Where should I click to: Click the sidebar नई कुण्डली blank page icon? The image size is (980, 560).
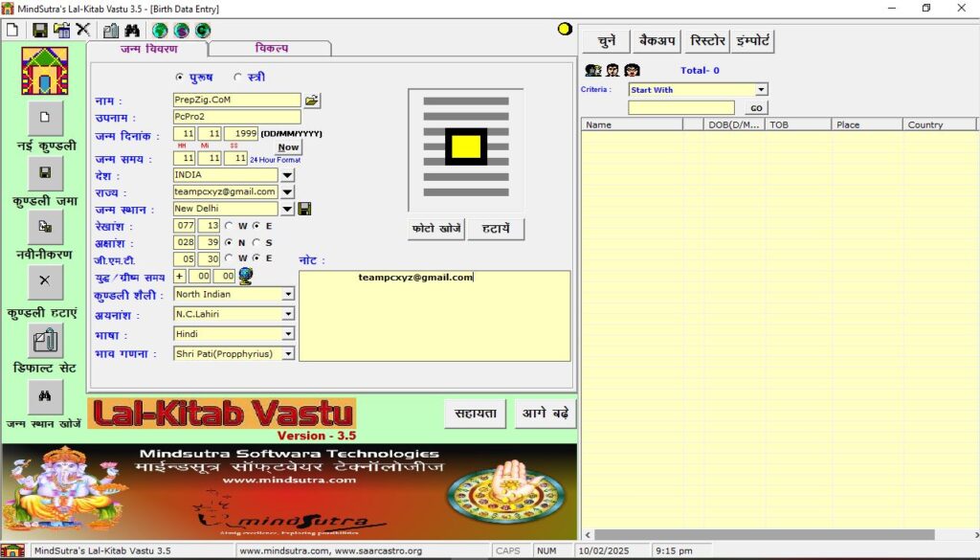pyautogui.click(x=45, y=118)
